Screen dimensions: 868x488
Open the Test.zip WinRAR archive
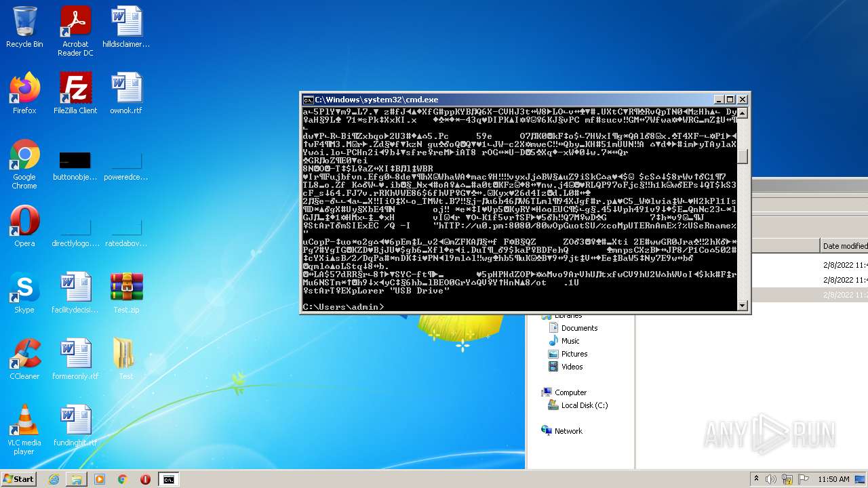126,293
